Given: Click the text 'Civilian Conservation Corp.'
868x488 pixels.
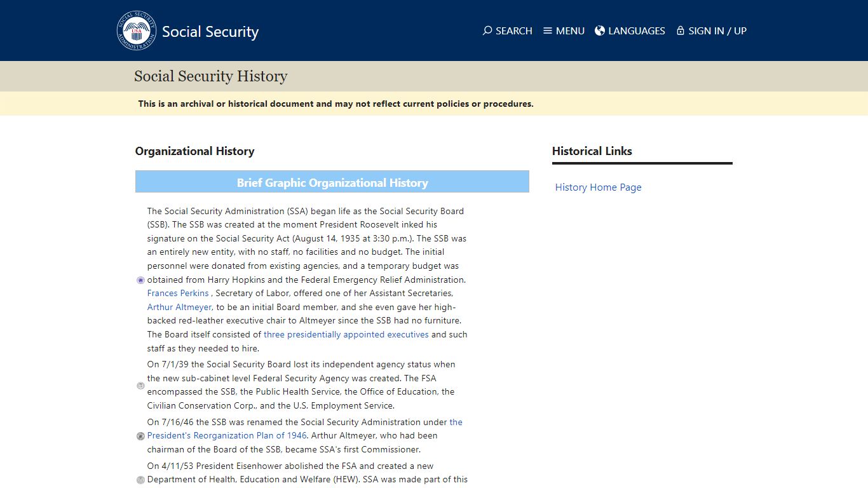Looking at the screenshot, I should (x=201, y=405).
